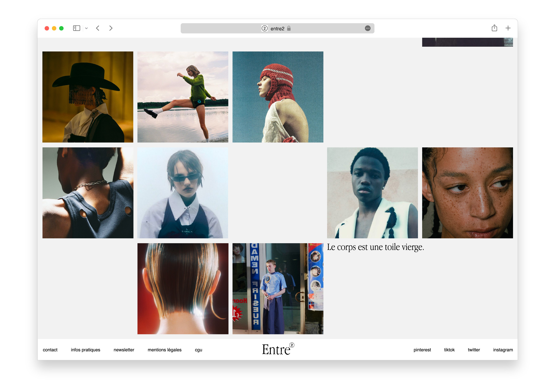Navigate forward using the forward arrow
The height and width of the screenshot is (392, 555).
point(111,28)
